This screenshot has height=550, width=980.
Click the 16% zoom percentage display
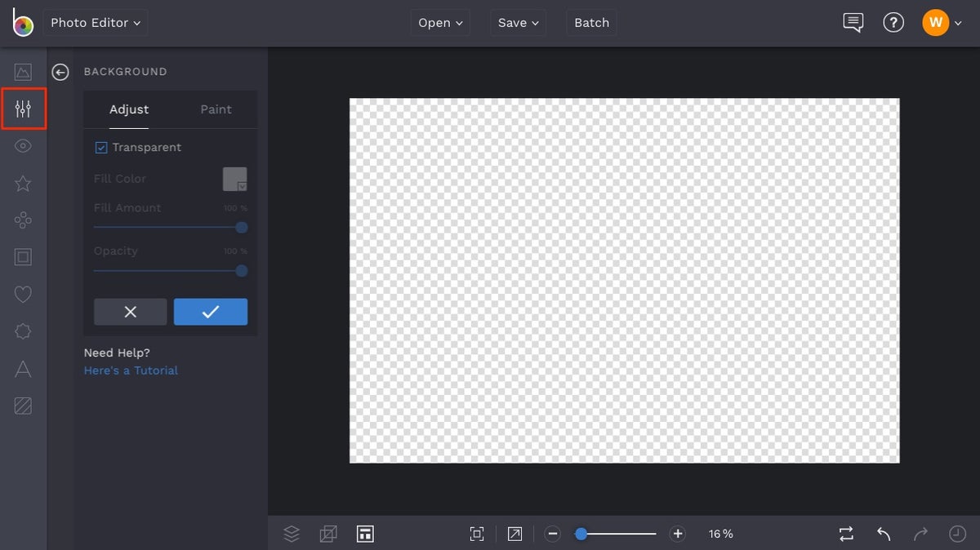coord(720,534)
